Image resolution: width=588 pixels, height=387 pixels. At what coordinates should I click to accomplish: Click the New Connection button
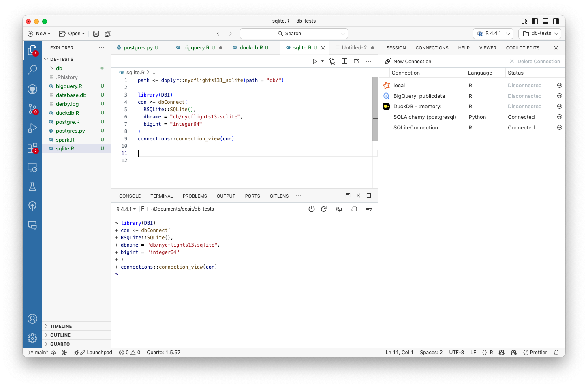pos(408,62)
